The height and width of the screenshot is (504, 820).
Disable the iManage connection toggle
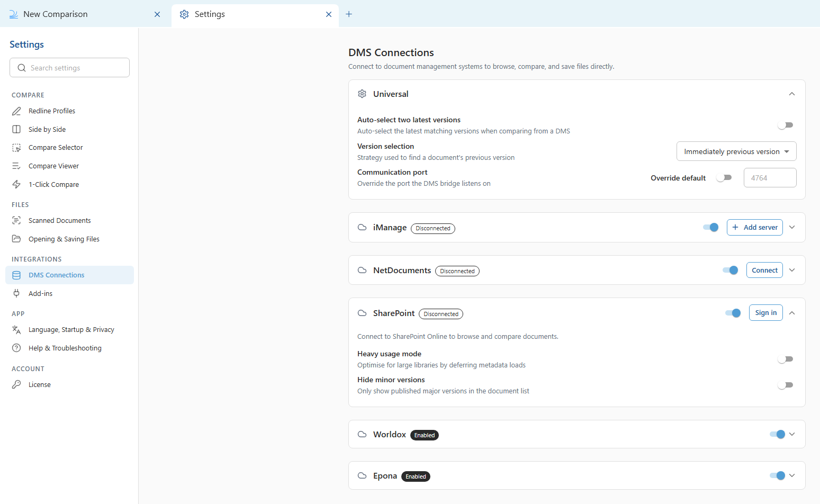coord(710,227)
